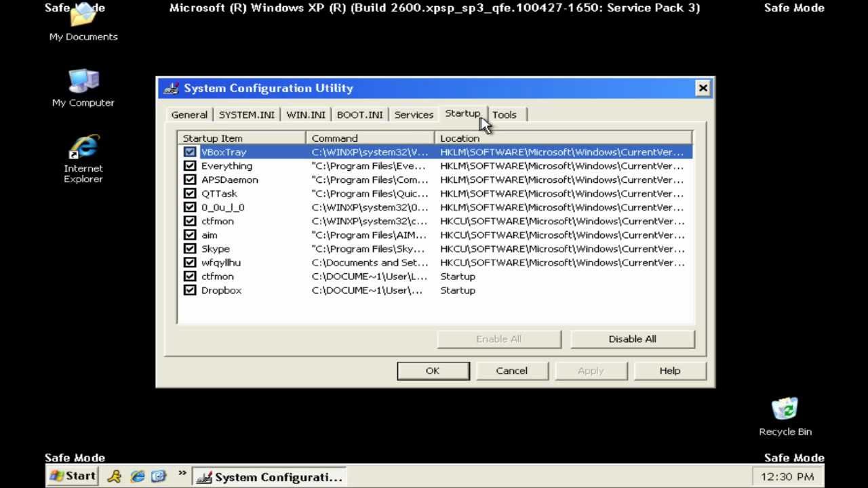Screen dimensions: 868x488
Task: Switch to the SYSTEM.INI tab
Action: (x=246, y=115)
